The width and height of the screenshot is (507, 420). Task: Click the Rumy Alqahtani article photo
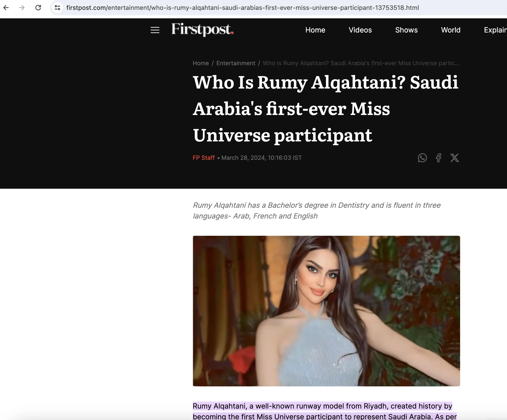pos(326,311)
